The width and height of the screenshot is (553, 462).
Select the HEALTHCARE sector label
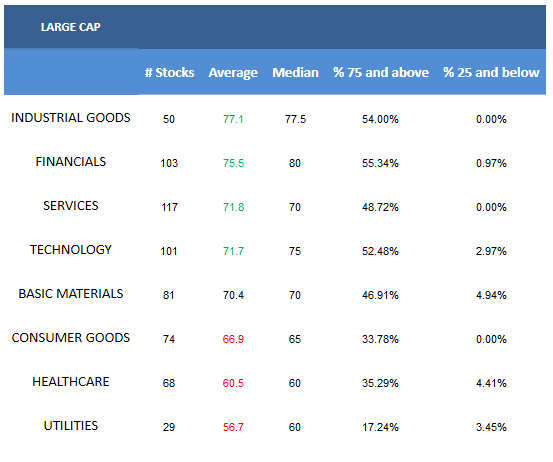click(x=71, y=382)
